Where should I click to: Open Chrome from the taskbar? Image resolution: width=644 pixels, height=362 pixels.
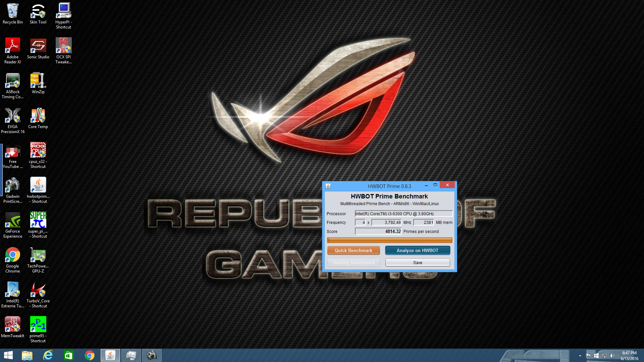pos(90,355)
